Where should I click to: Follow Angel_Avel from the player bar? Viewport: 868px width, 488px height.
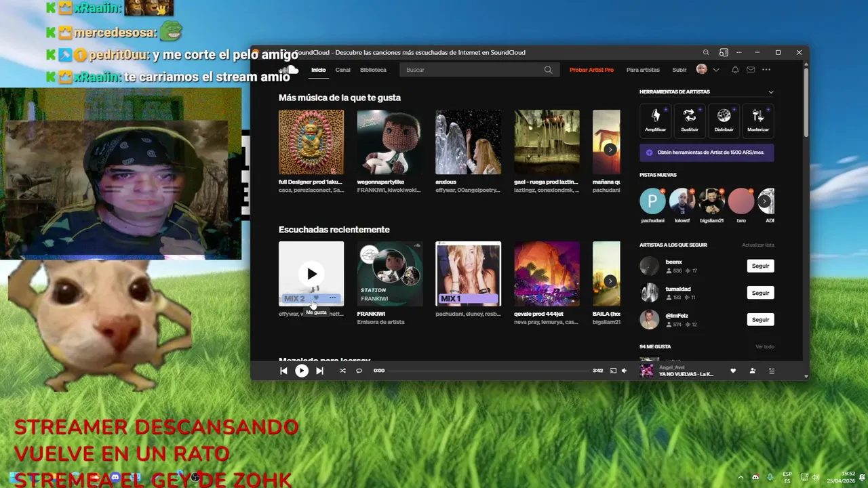pos(753,371)
